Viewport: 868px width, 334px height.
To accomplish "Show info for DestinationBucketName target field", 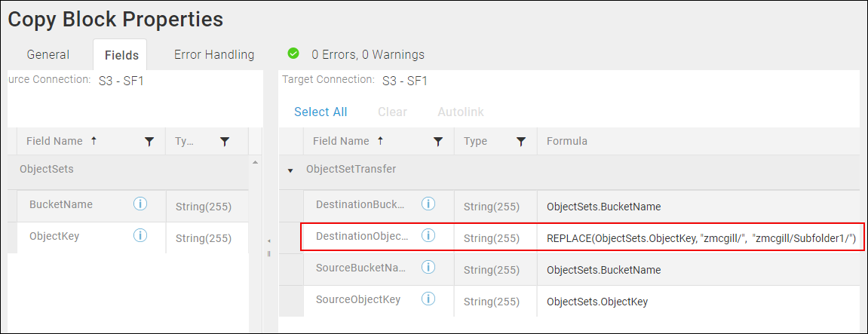I will click(428, 204).
